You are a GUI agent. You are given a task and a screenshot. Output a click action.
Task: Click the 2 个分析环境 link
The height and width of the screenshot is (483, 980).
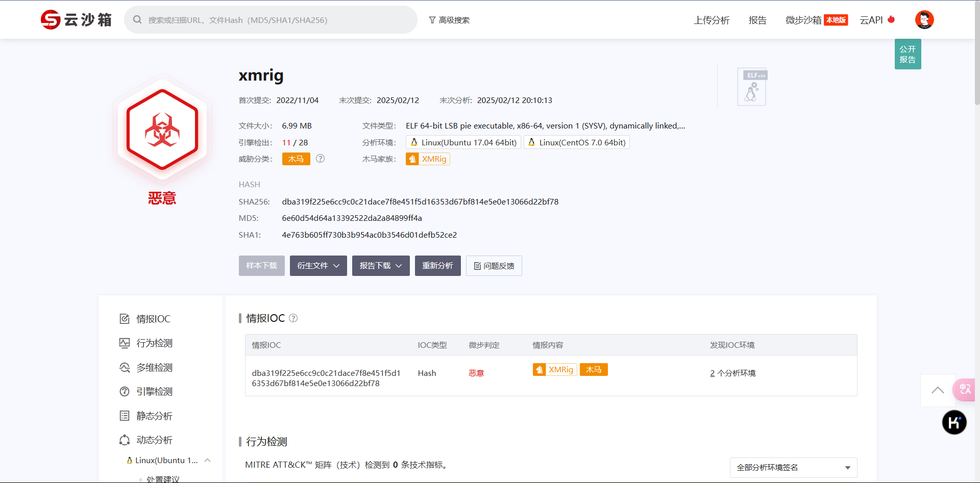[733, 373]
